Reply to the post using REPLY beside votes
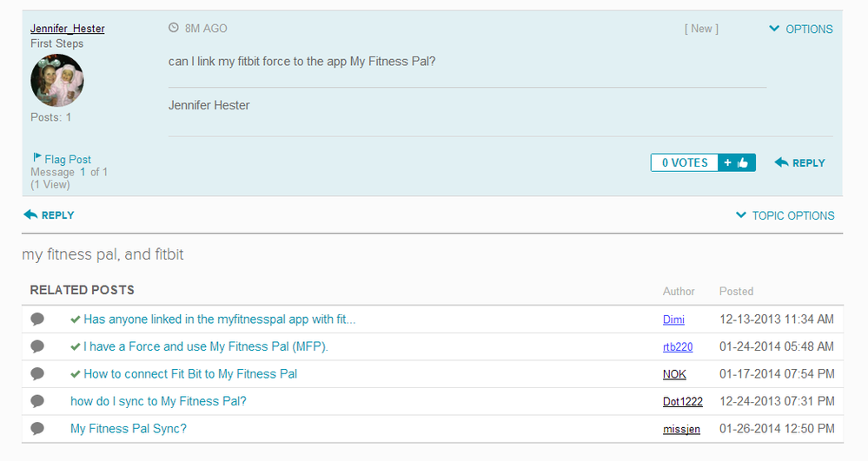This screenshot has width=868, height=461. tap(800, 162)
